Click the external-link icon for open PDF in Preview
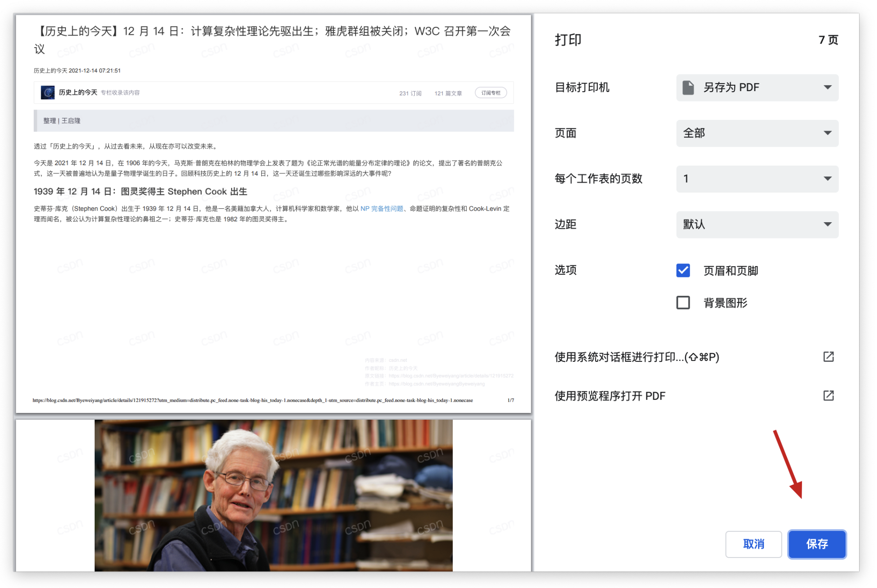The width and height of the screenshot is (877, 588). pyautogui.click(x=828, y=395)
